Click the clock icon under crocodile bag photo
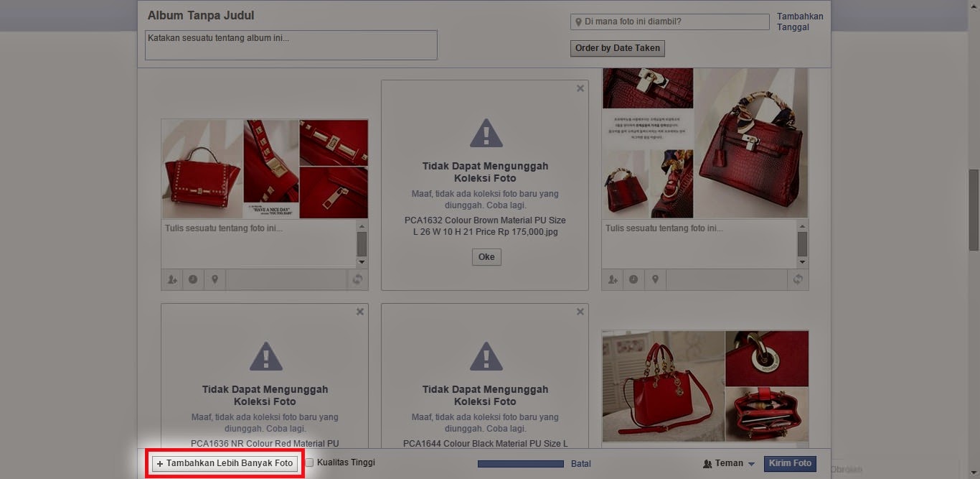 (x=633, y=279)
